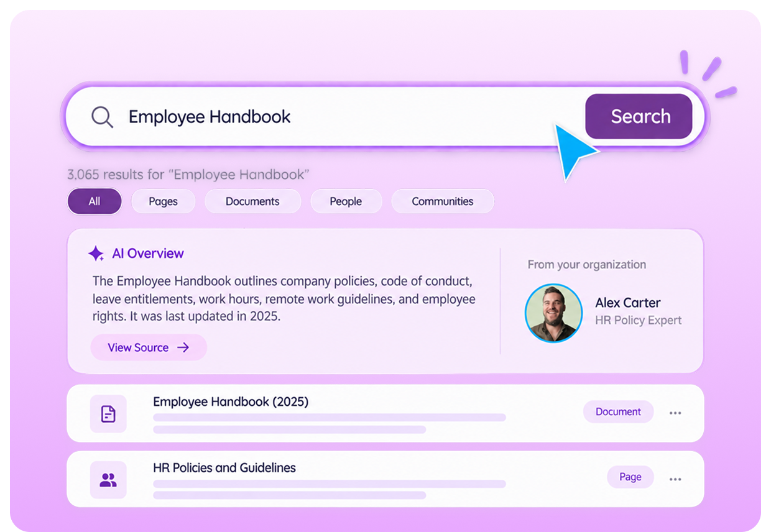Click the AI Overview sparkle icon

click(96, 254)
